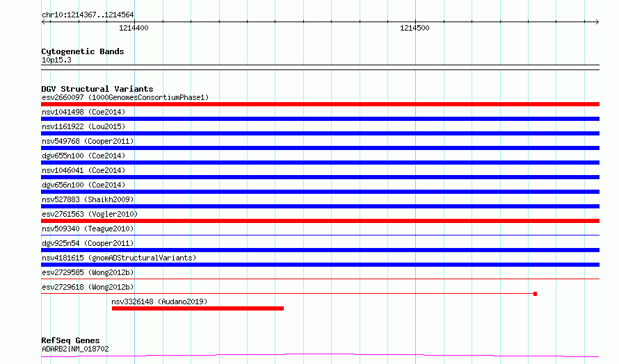Click the Cytogenetic Bands track heading
Viewport: 619px width, 364px height.
83,51
